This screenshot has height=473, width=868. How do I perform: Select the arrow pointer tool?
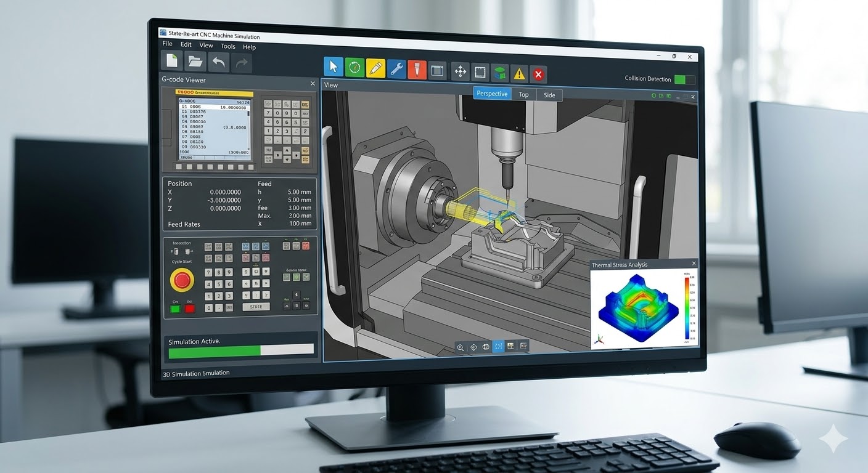pyautogui.click(x=334, y=67)
